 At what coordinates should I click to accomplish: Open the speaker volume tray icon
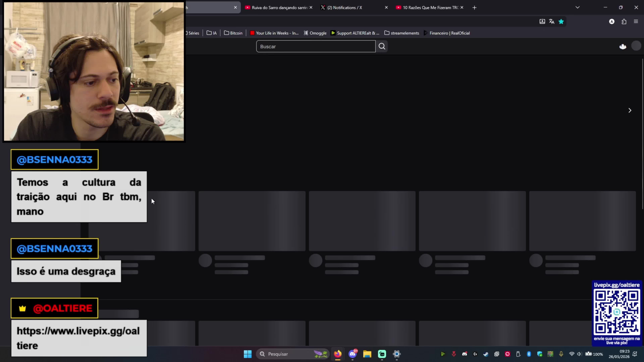coord(579,354)
